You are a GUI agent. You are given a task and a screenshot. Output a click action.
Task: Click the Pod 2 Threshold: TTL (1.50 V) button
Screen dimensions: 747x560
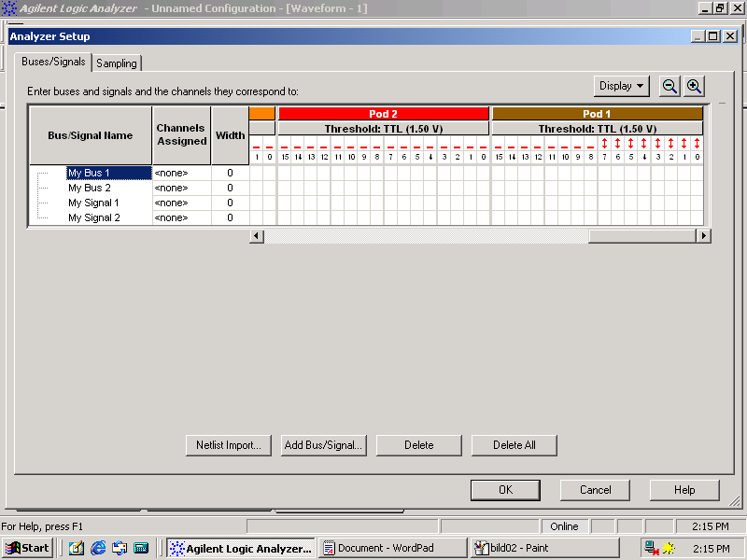click(384, 129)
